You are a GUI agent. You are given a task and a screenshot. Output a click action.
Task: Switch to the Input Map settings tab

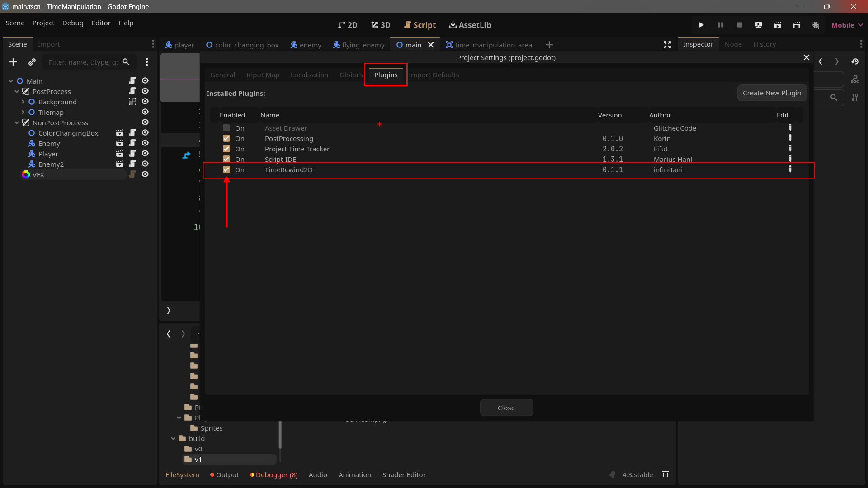pos(263,75)
